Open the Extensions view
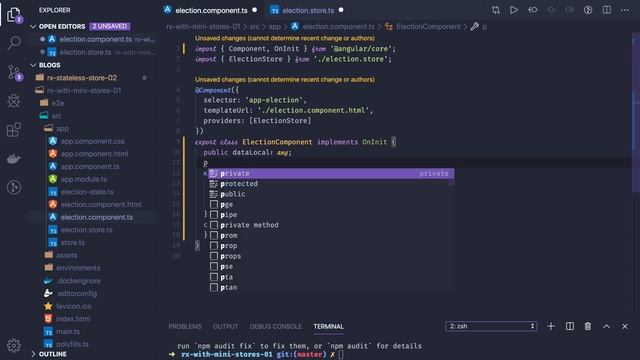640x360 pixels. pyautogui.click(x=14, y=130)
